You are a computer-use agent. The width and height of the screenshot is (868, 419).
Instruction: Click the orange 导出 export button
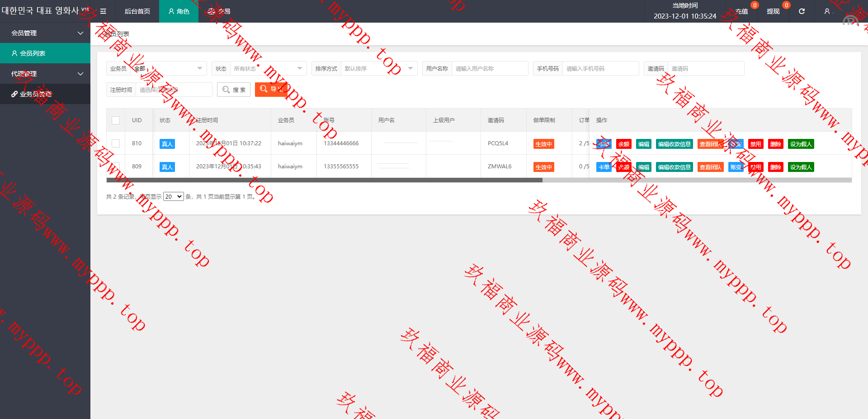click(x=271, y=90)
